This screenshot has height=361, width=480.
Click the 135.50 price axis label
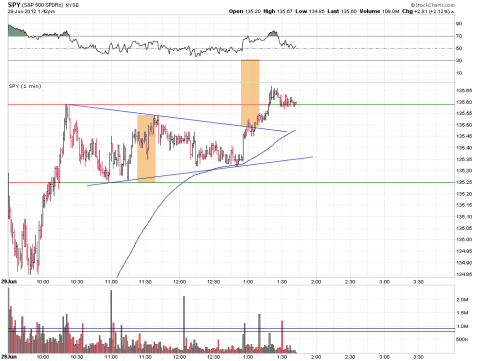(x=464, y=125)
